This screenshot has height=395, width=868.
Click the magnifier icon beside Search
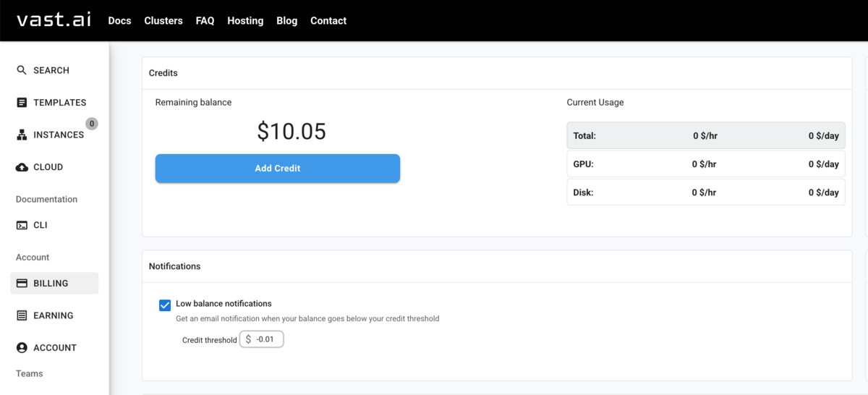22,70
